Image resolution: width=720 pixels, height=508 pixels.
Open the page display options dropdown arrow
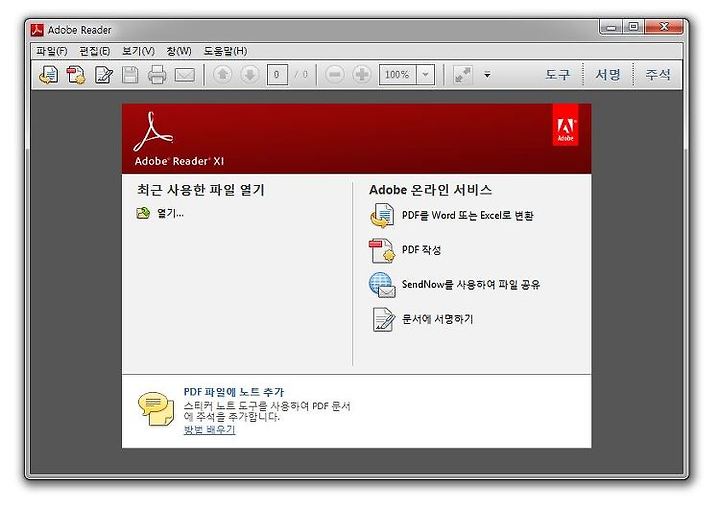point(487,74)
